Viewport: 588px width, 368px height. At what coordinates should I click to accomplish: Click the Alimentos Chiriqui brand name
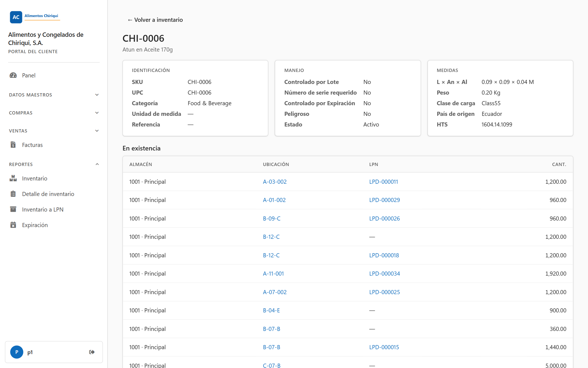click(41, 16)
